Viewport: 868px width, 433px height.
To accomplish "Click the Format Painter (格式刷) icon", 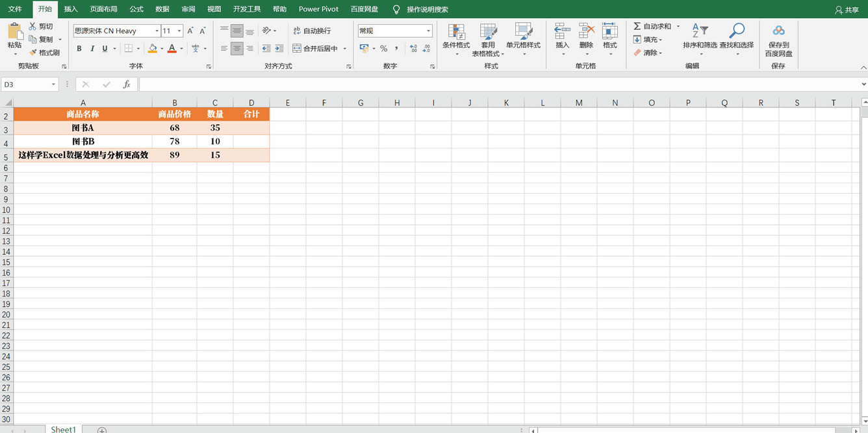I will click(33, 53).
